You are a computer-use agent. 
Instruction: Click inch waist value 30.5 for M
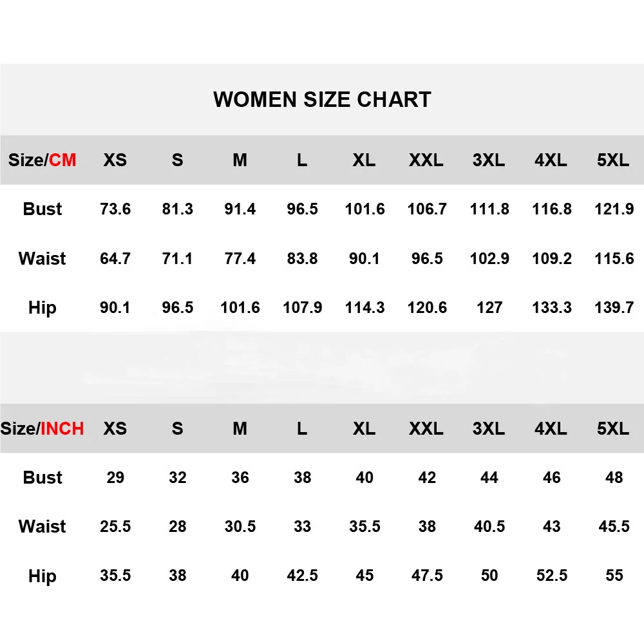240,527
